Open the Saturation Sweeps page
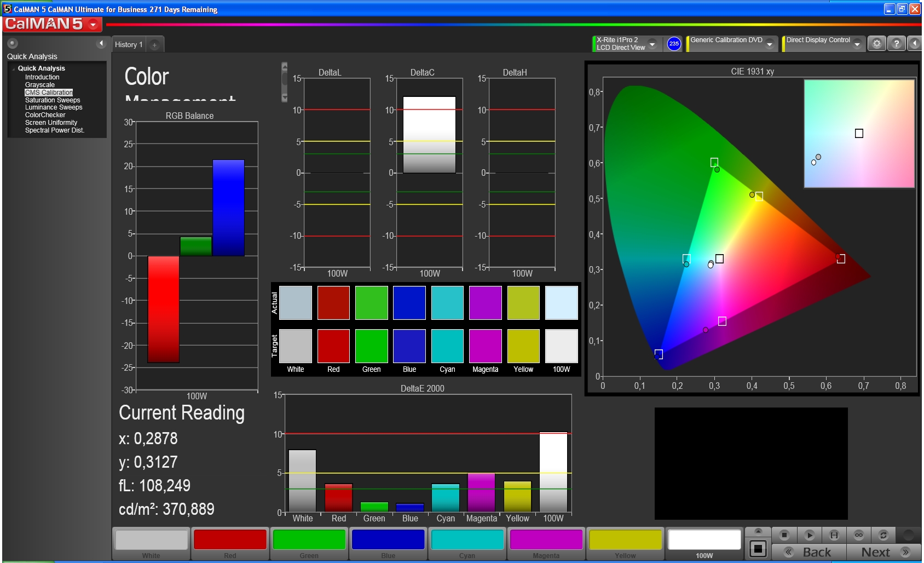 pyautogui.click(x=53, y=100)
